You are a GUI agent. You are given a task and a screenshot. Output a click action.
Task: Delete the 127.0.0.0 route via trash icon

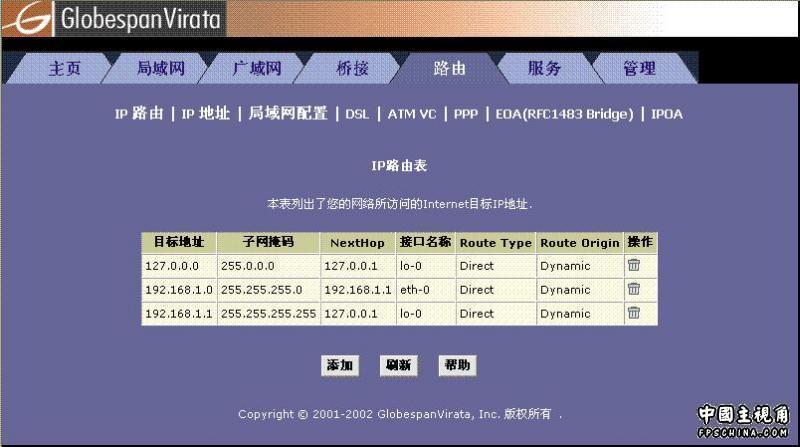[x=634, y=265]
